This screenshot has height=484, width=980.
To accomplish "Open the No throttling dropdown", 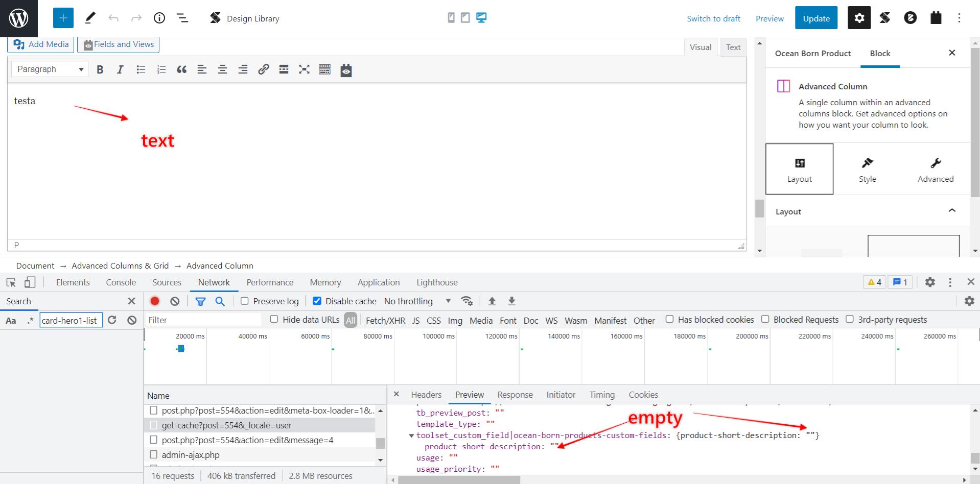I will [417, 301].
